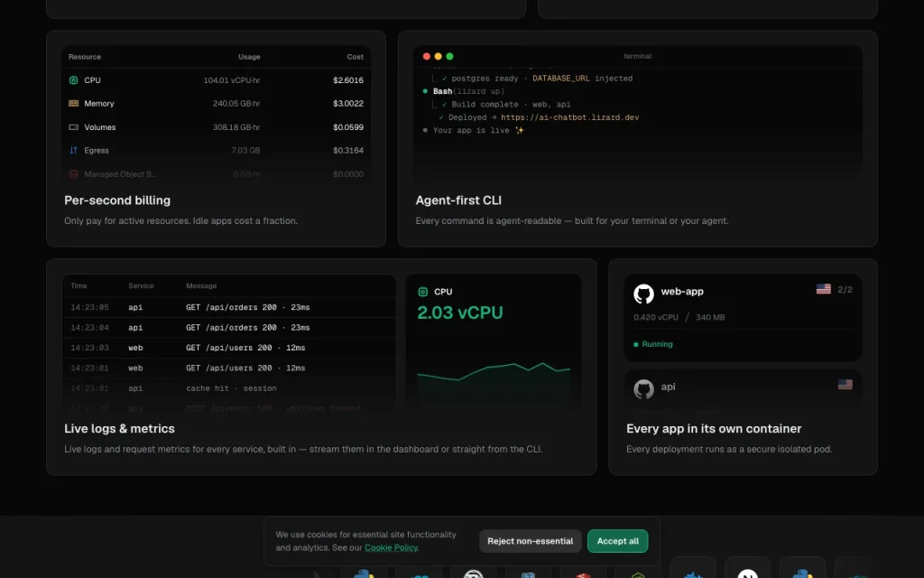This screenshot has height=578, width=924.
Task: Select the 'cache hit · session' log message
Action: 231,388
